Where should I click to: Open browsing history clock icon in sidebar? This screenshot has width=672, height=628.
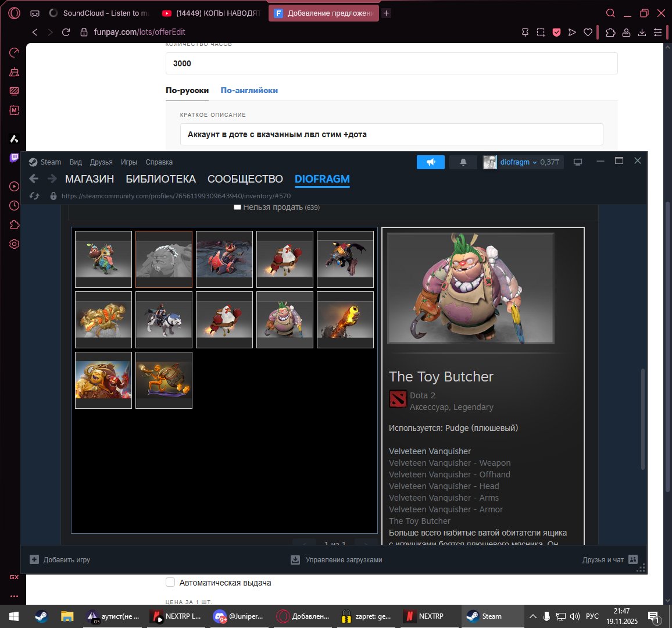click(x=13, y=205)
